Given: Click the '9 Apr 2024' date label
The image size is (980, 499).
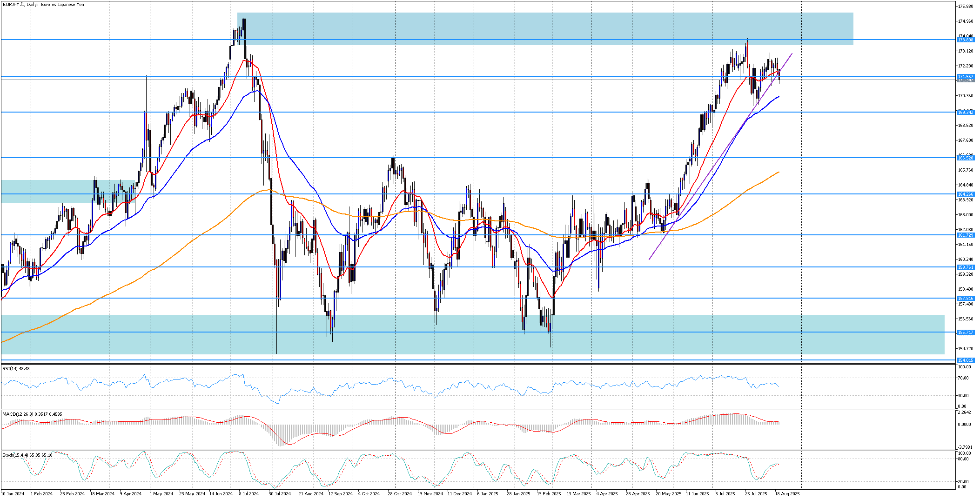Looking at the screenshot, I should click(131, 494).
